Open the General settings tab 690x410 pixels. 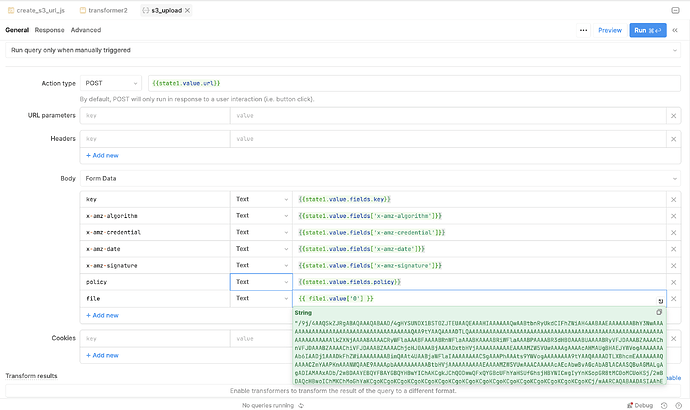point(17,30)
